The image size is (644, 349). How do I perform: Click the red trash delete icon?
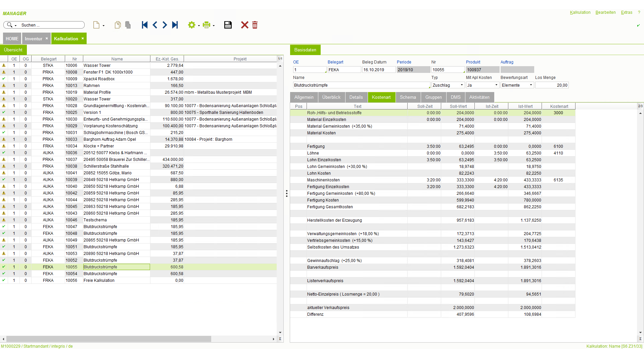255,25
